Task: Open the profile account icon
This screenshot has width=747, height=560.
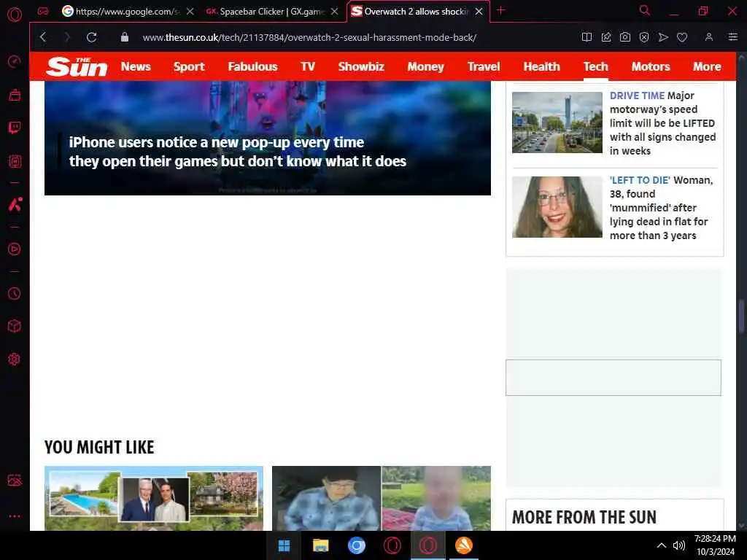Action: click(x=709, y=37)
